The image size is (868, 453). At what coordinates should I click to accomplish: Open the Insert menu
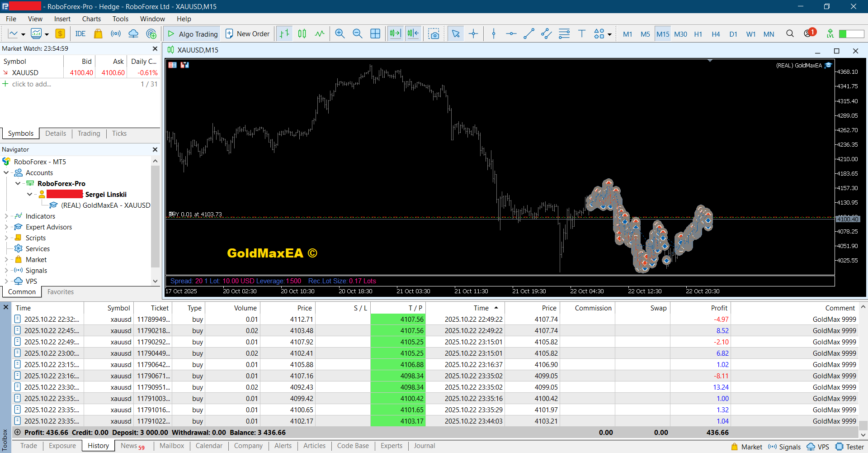click(62, 19)
